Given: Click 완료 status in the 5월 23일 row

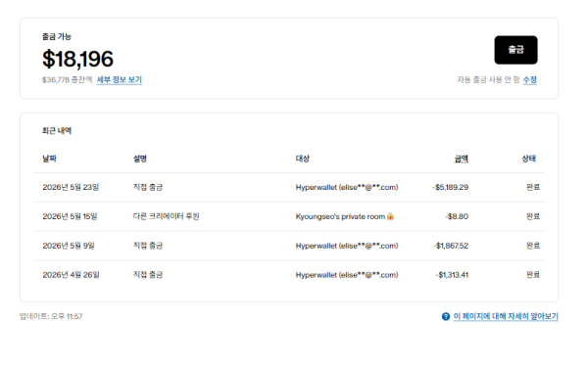Looking at the screenshot, I should (533, 187).
